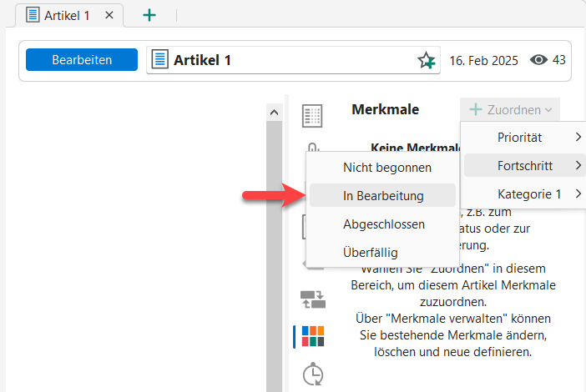Choose 'Nicht begonnen' from the progress list
Image resolution: width=586 pixels, height=392 pixels.
[x=386, y=168]
